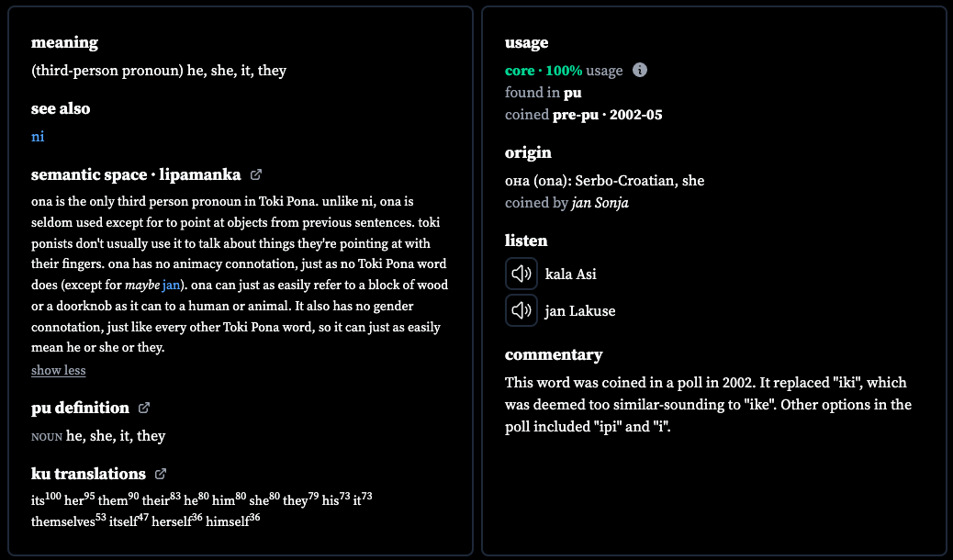Play kala Asi pronunciation audio
The height and width of the screenshot is (560, 953).
pos(521,274)
